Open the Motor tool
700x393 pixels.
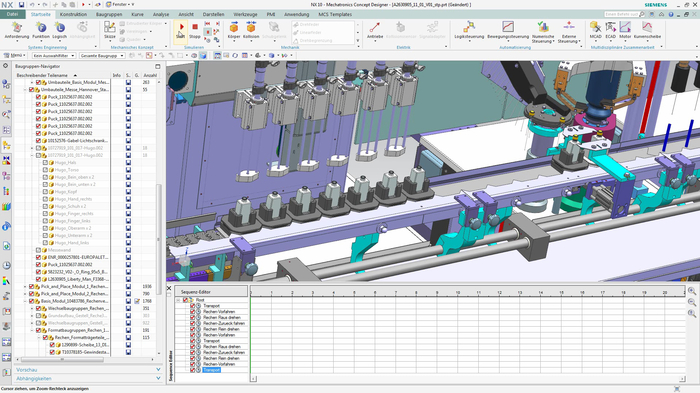pyautogui.click(x=625, y=30)
